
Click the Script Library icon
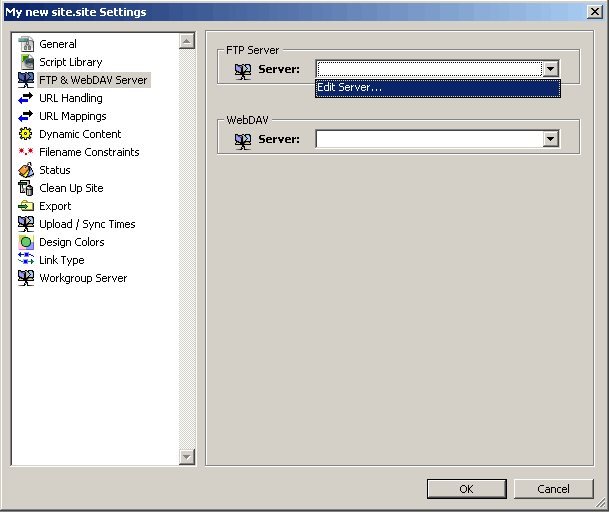click(26, 62)
